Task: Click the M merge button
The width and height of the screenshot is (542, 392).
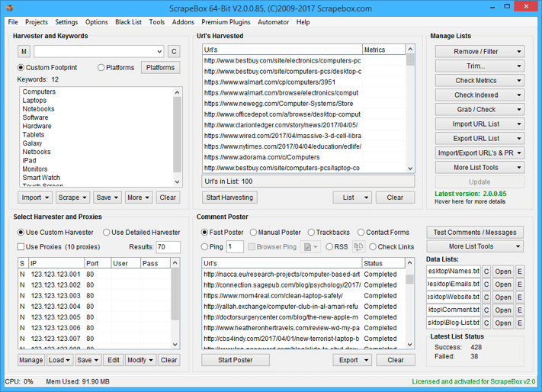Action: 24,52
